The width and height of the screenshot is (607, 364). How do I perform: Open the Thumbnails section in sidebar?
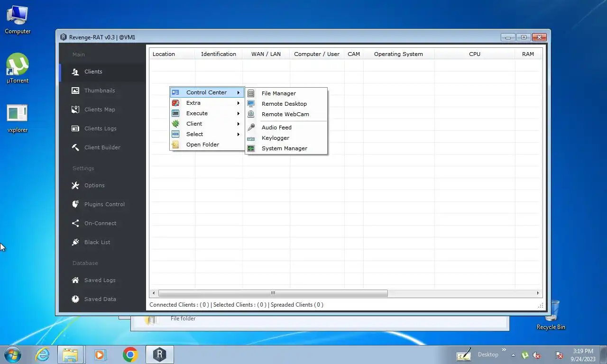[x=102, y=91]
